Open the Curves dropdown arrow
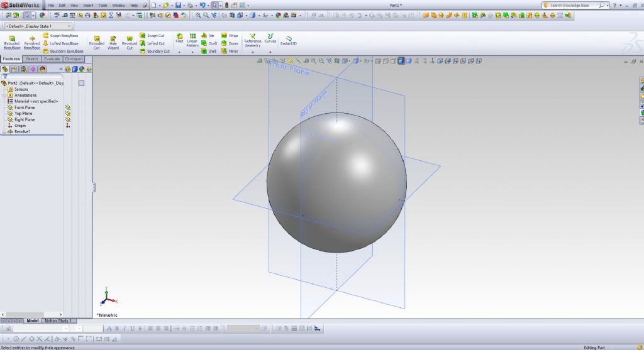Screen dimensions: 644x350 click(270, 52)
